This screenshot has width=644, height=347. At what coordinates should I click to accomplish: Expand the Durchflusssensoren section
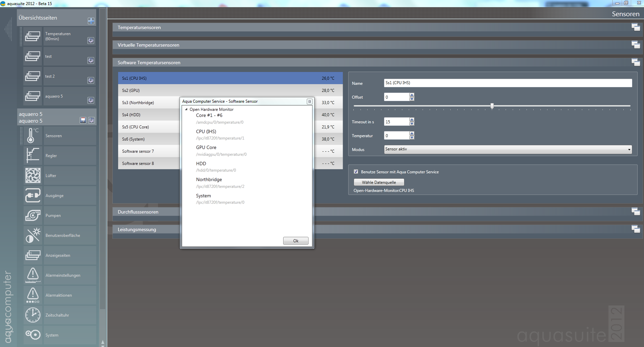pyautogui.click(x=636, y=212)
